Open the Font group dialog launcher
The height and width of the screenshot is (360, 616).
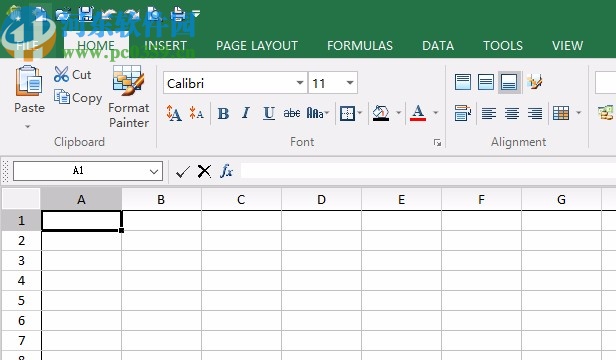(437, 143)
